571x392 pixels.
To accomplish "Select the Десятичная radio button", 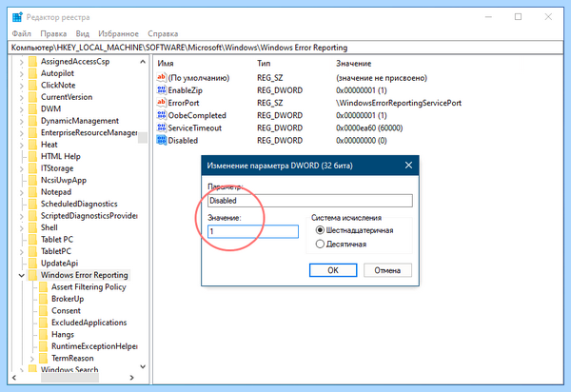I will pyautogui.click(x=320, y=244).
